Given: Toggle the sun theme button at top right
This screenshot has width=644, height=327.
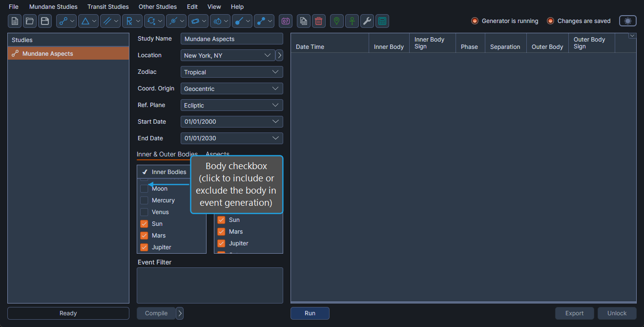Looking at the screenshot, I should [628, 21].
